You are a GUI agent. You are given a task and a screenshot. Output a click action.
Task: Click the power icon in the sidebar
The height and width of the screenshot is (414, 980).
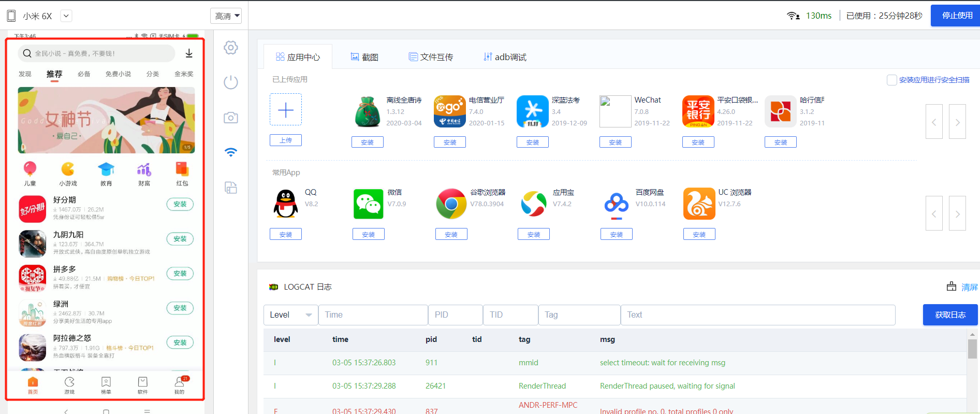(231, 82)
